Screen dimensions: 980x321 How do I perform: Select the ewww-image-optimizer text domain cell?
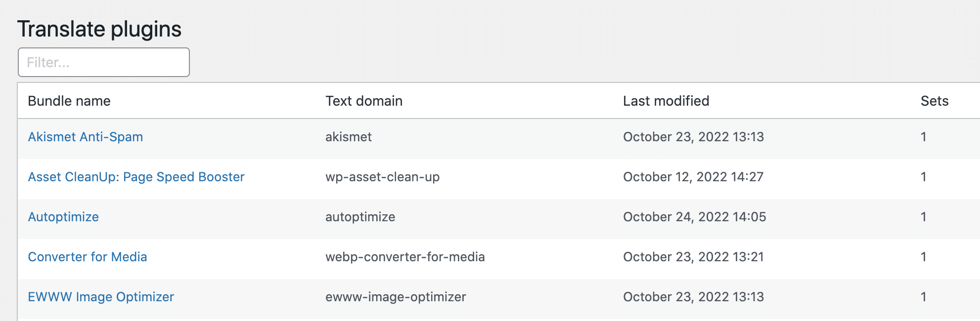coord(396,297)
